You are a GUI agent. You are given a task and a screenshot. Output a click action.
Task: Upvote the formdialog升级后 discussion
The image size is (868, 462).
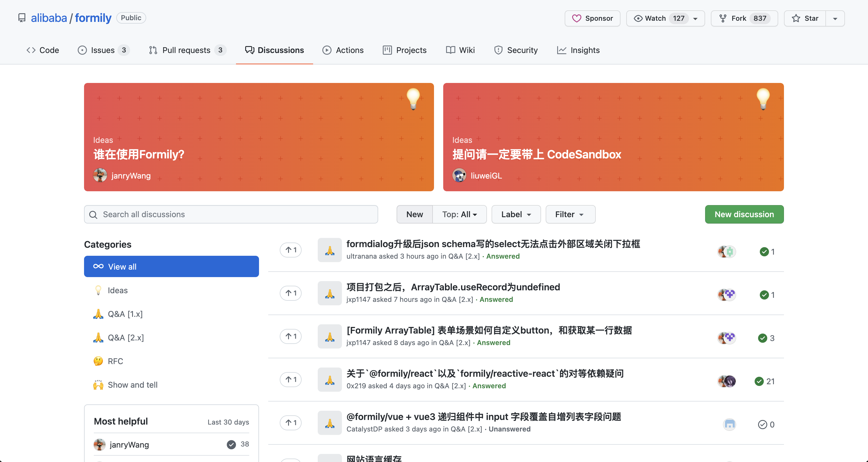(290, 250)
